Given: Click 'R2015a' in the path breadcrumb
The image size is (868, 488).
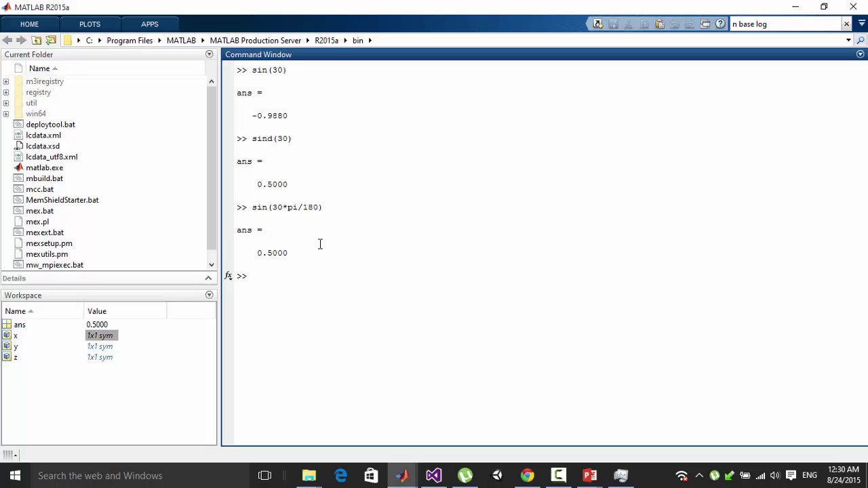Looking at the screenshot, I should pyautogui.click(x=326, y=41).
